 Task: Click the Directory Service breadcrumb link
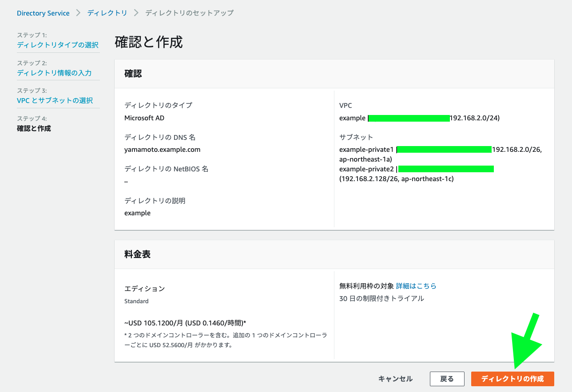pyautogui.click(x=43, y=13)
